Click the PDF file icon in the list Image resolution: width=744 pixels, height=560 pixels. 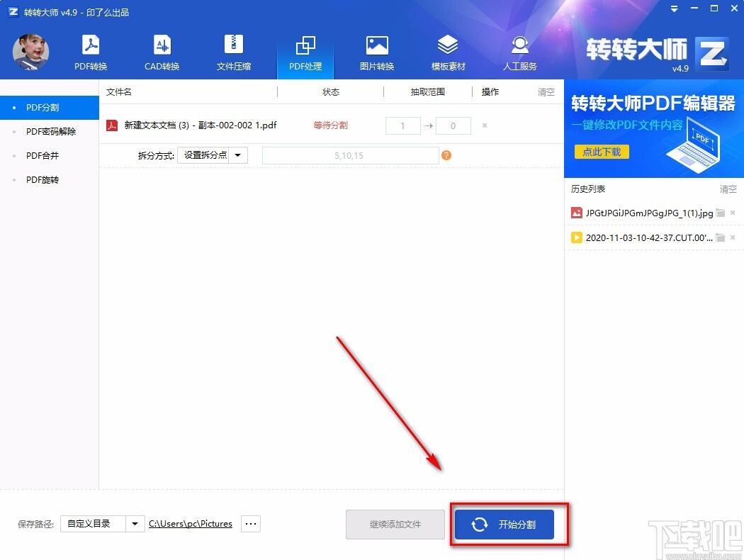[112, 125]
